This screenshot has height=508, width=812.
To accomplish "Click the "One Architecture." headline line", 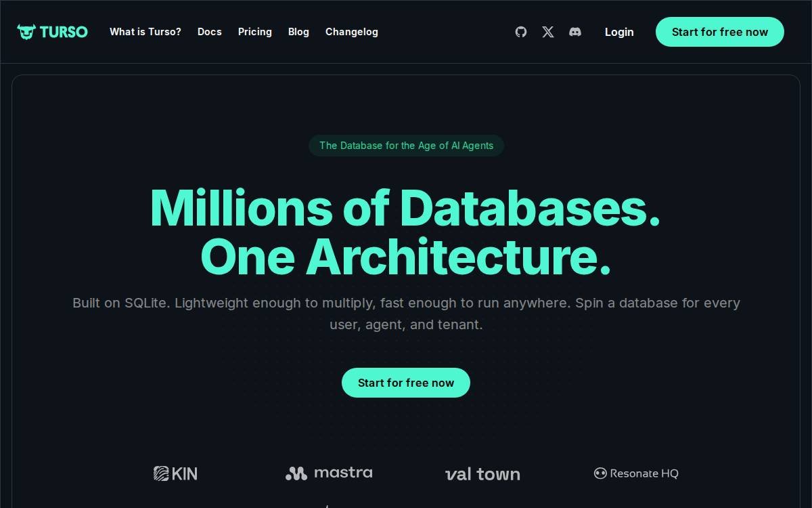I will point(406,257).
